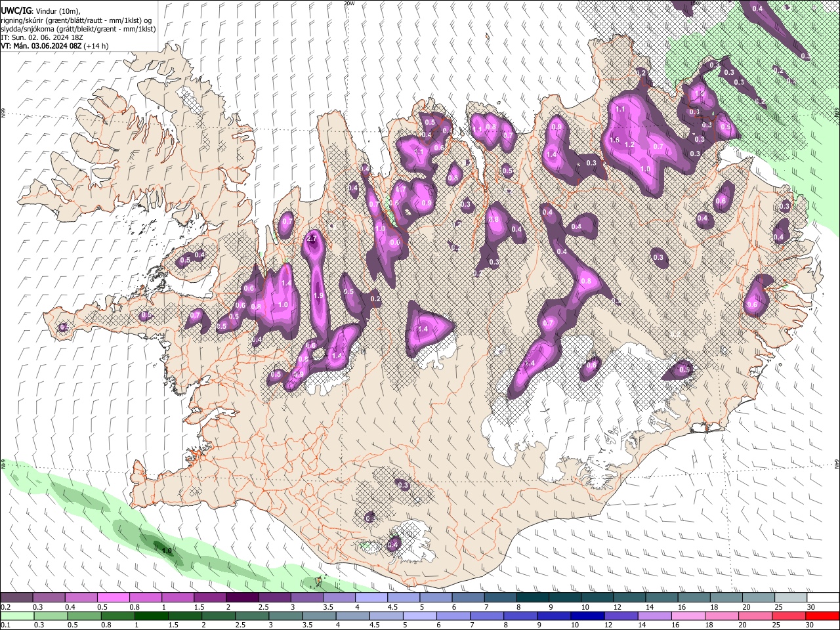
Task: Pick the 9 swatch in the lower rain legend
Action: click(x=555, y=616)
